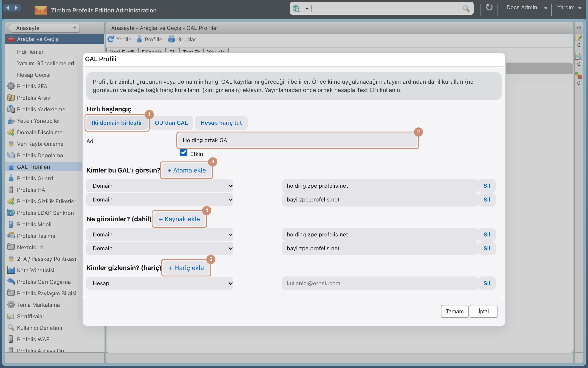Image resolution: width=588 pixels, height=368 pixels.
Task: Click the forward navigation arrow icon
Action: click(16, 8)
